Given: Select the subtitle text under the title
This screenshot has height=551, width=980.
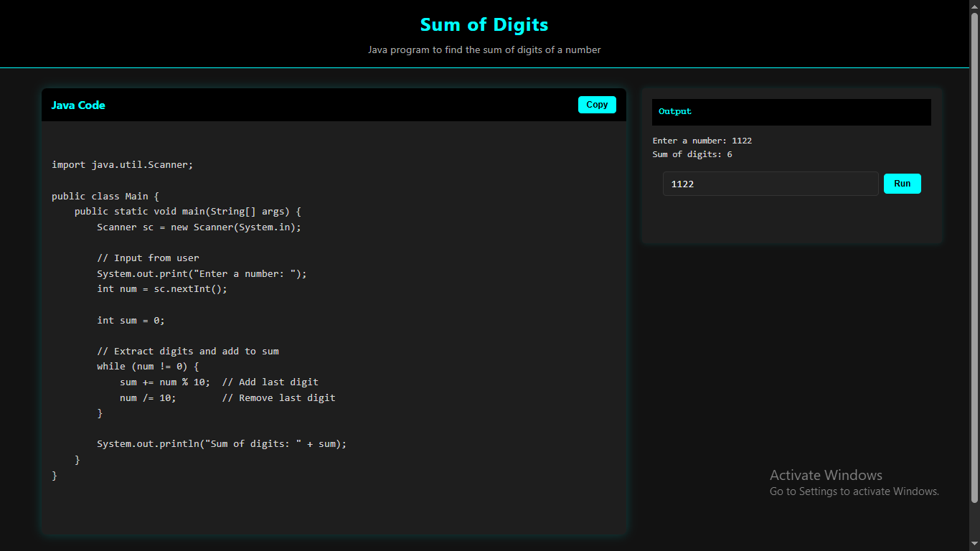Looking at the screenshot, I should coord(484,50).
